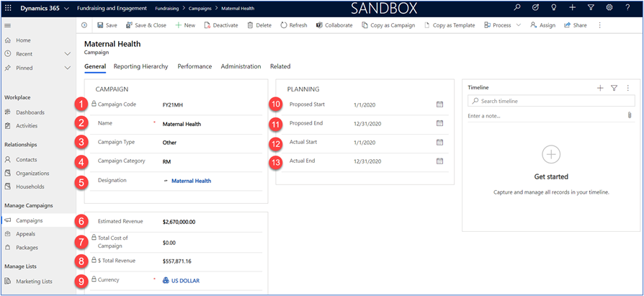This screenshot has height=296, width=644.
Task: Attach a file using the paperclip icon
Action: 629,116
